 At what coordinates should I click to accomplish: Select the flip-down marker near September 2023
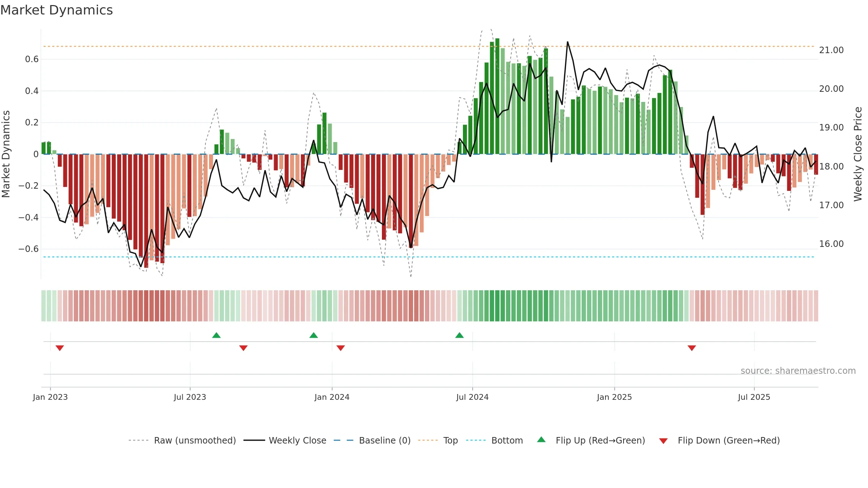(243, 348)
